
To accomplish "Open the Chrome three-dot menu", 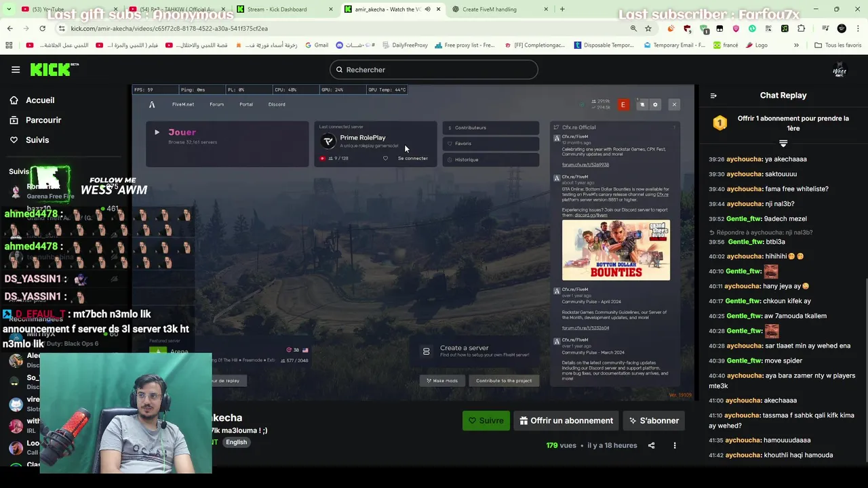I will coord(857,28).
